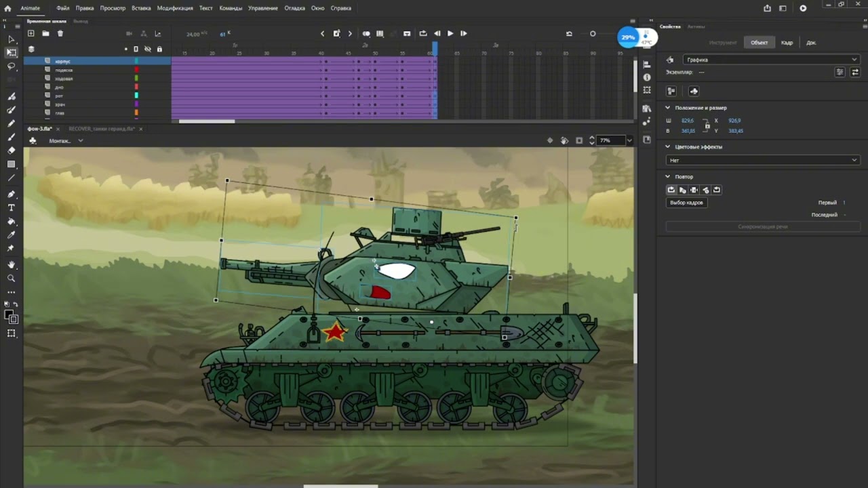Switch to the Док. properties tab

pos(811,43)
